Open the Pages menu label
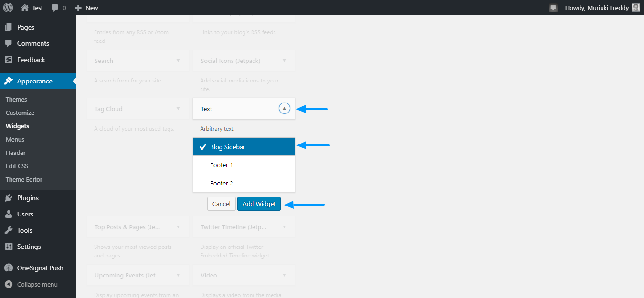Viewport: 644px width, 298px height. pos(26,27)
